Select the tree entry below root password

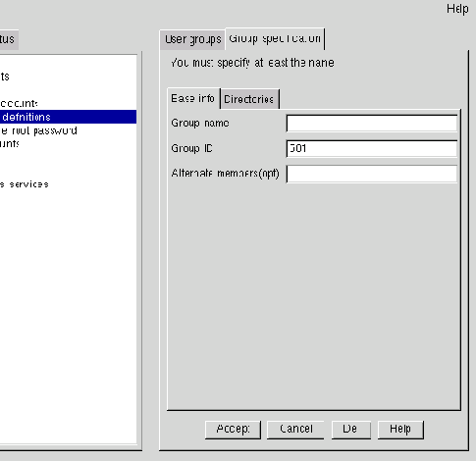pyautogui.click(x=10, y=144)
